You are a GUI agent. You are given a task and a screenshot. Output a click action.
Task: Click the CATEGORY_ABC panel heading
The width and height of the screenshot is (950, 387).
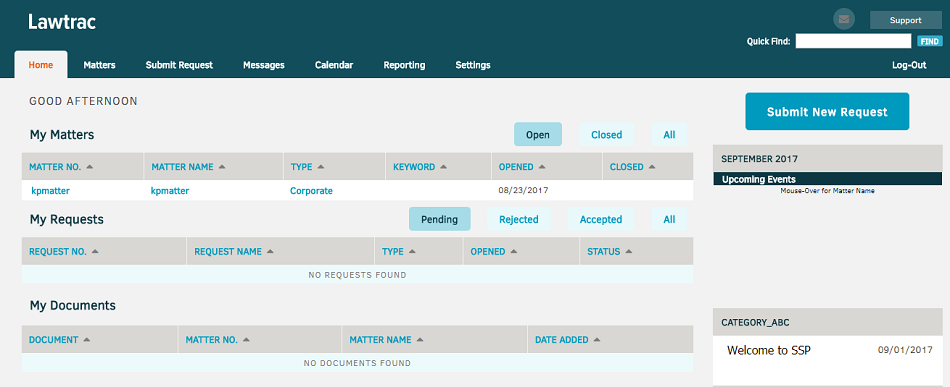click(755, 322)
